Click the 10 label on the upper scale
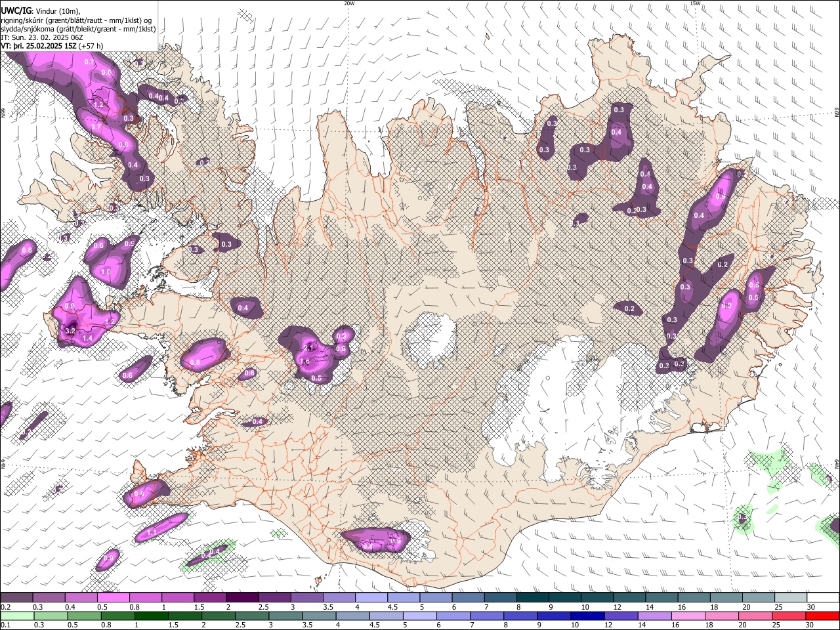Screen dimensions: 840x630 tap(585, 607)
